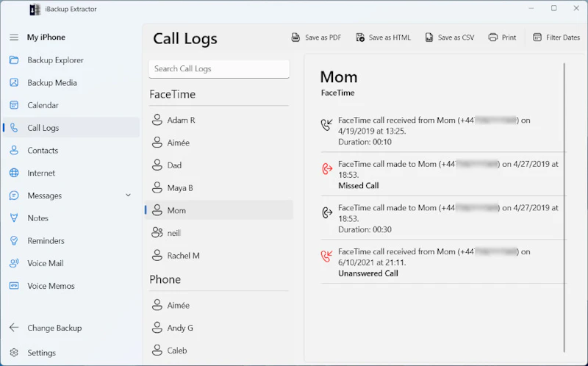The height and width of the screenshot is (366, 588).
Task: Select Caleb under Phone
Action: click(219, 351)
